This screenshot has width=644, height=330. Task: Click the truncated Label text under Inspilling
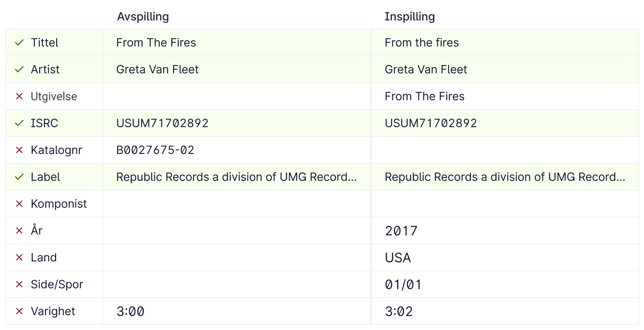[x=505, y=177]
